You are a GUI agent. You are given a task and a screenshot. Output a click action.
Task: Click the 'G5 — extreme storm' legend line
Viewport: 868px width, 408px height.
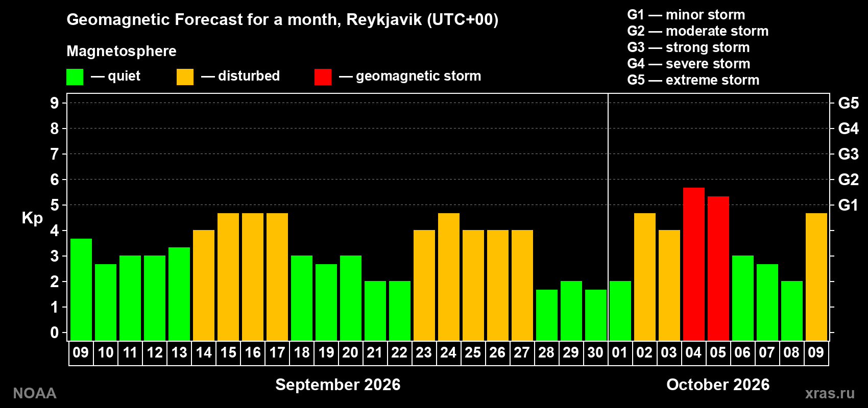click(x=693, y=80)
